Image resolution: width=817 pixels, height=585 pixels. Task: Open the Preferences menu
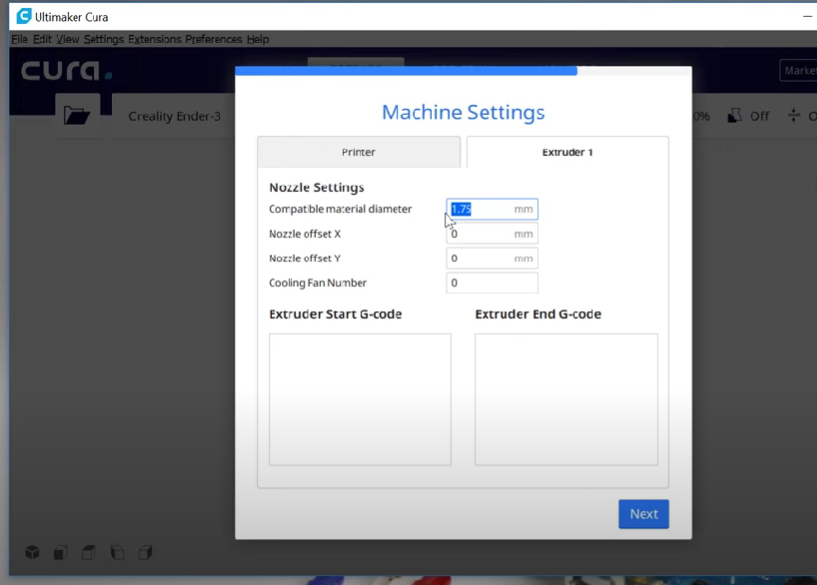point(214,39)
